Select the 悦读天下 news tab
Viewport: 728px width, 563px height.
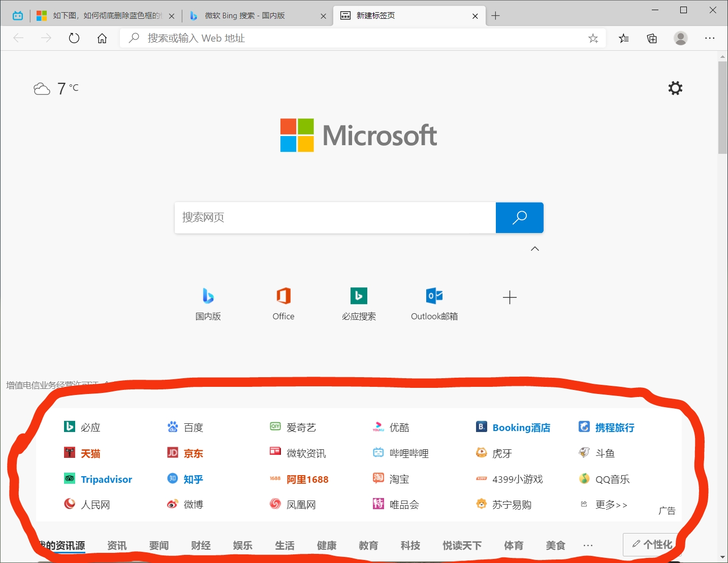(462, 545)
